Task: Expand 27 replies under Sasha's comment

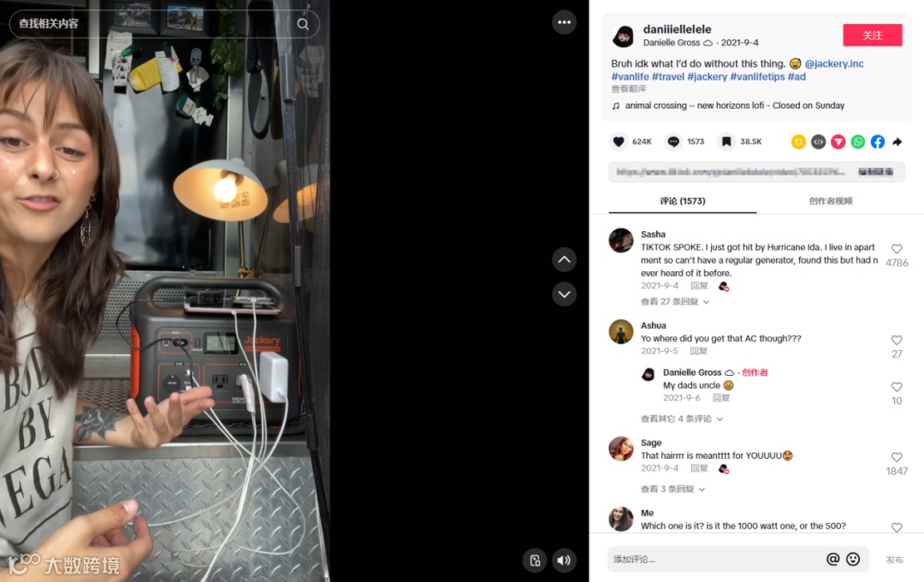Action: (x=675, y=301)
